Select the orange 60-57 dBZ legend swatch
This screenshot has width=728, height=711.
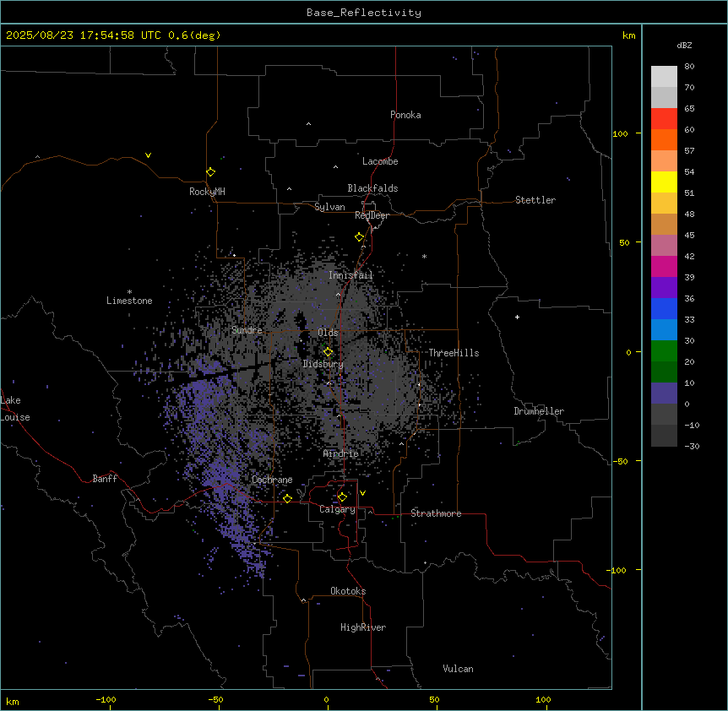(x=664, y=139)
